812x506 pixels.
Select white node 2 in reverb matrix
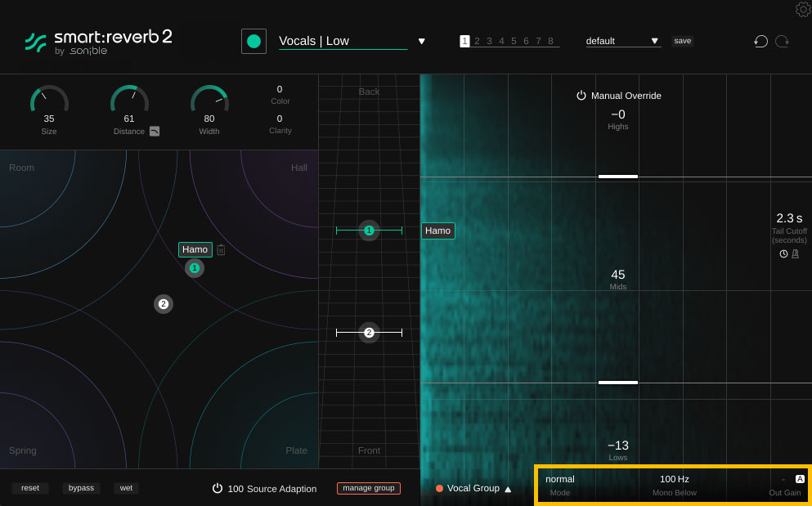(164, 304)
